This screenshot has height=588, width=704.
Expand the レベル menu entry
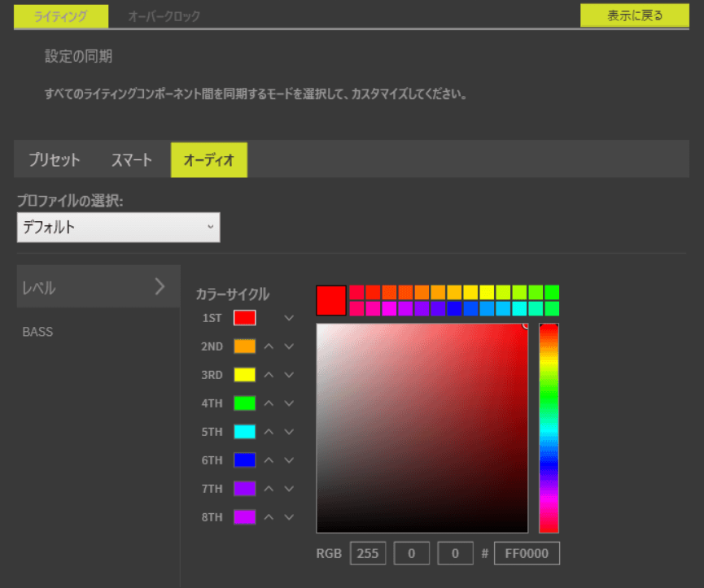[x=98, y=287]
